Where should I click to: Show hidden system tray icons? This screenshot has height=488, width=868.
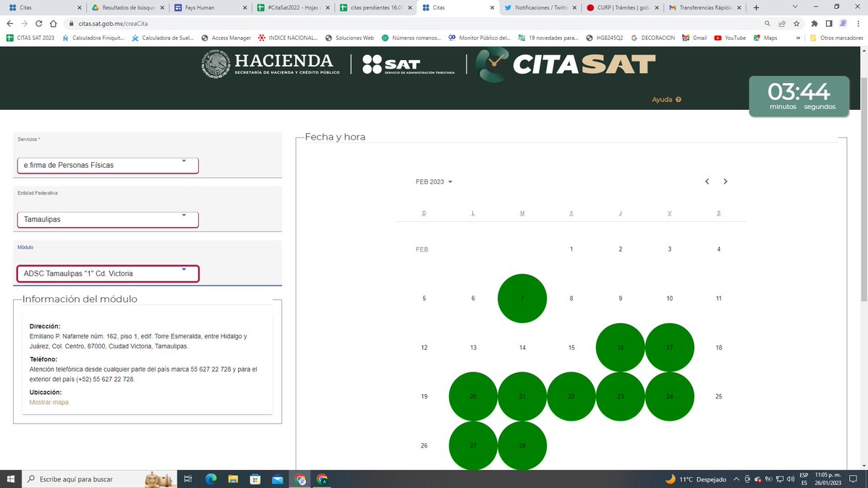736,479
